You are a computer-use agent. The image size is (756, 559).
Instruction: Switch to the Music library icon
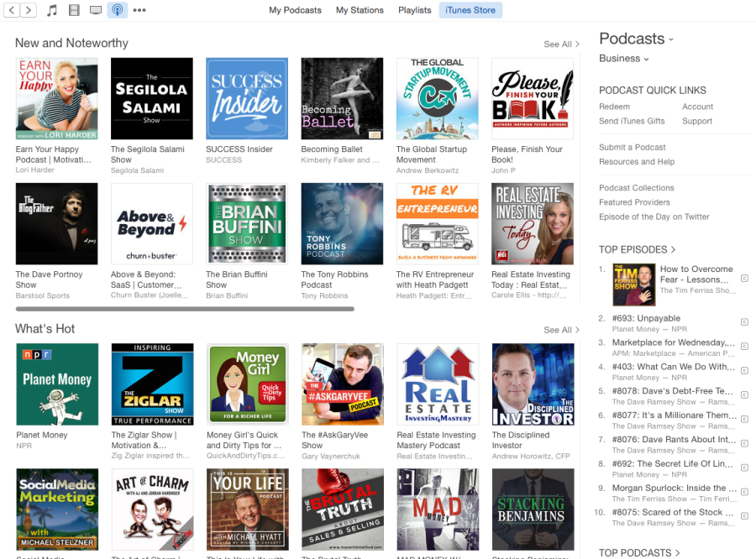52,10
